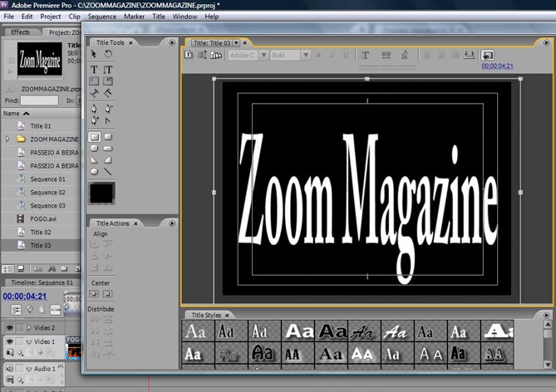Choose the horizontal Type tool

tap(94, 69)
